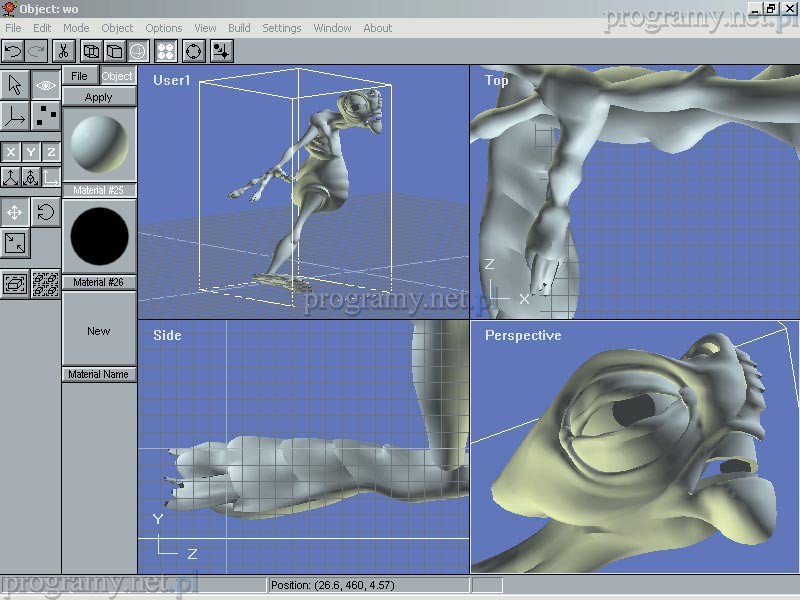Image resolution: width=800 pixels, height=600 pixels.
Task: Select the vertex points editing tool
Action: [x=46, y=116]
